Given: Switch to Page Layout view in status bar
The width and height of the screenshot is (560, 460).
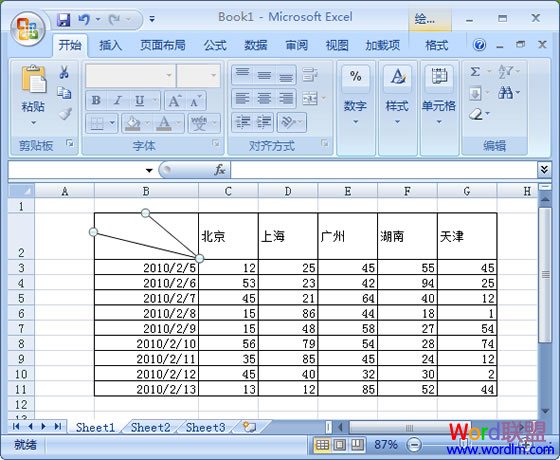Looking at the screenshot, I should tap(339, 445).
